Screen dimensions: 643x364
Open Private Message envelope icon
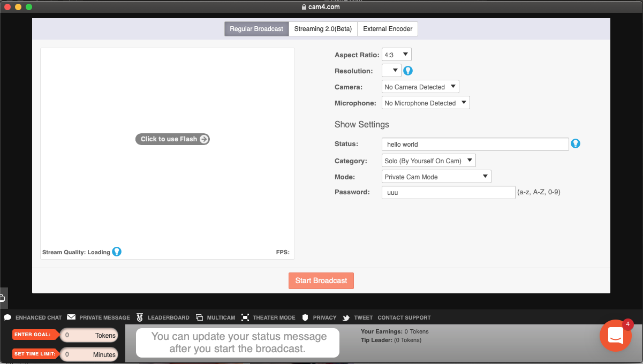click(x=71, y=317)
